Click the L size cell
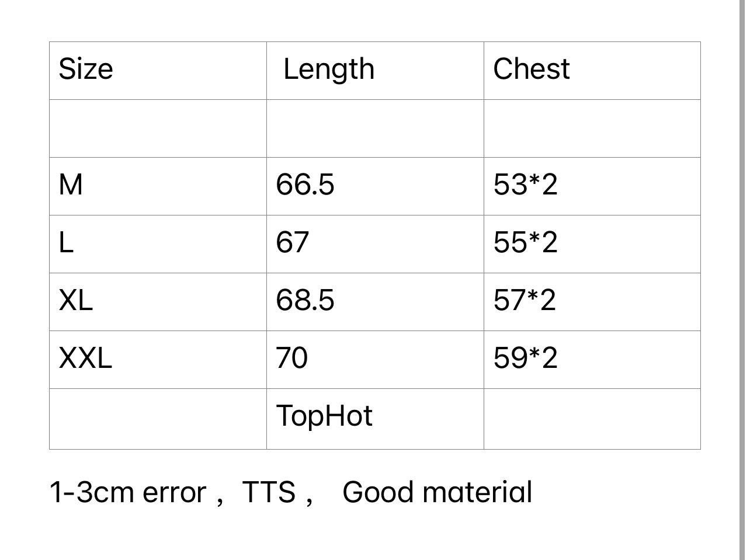The width and height of the screenshot is (750, 560). tap(66, 243)
